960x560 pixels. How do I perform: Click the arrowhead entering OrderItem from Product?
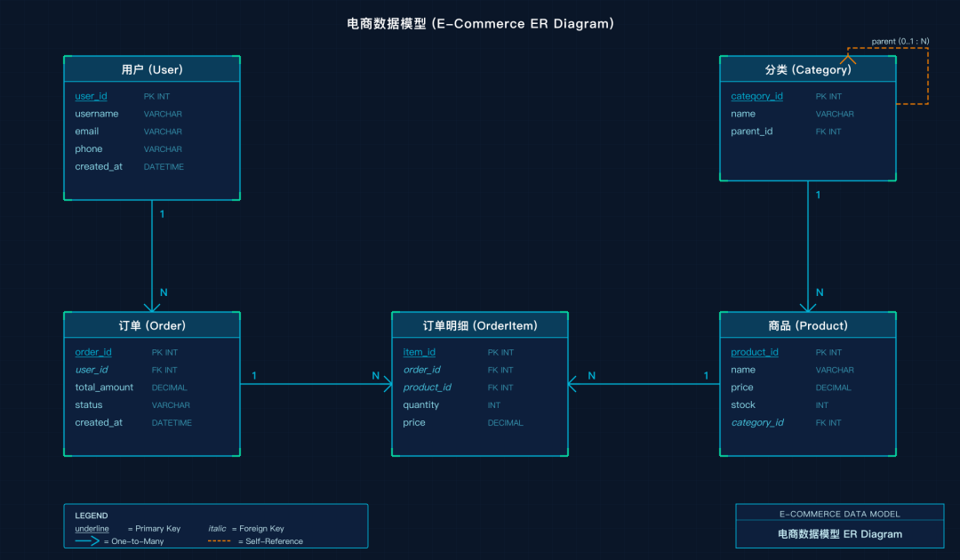(573, 384)
